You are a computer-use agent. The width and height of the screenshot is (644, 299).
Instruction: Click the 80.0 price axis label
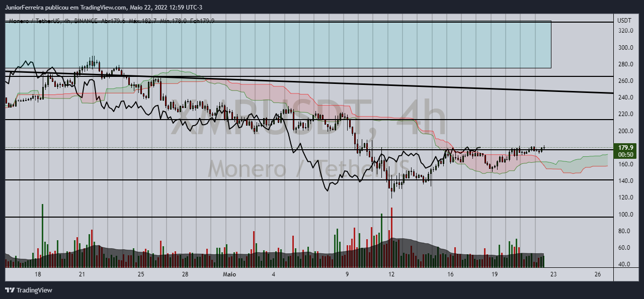[625, 231]
